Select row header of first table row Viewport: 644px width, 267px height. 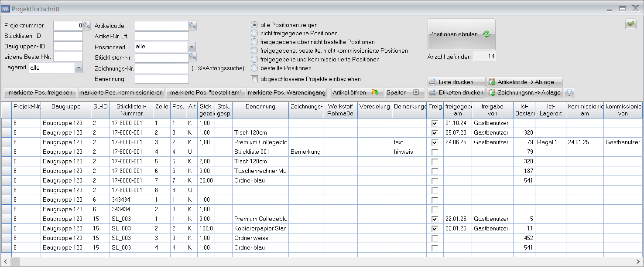(x=6, y=123)
